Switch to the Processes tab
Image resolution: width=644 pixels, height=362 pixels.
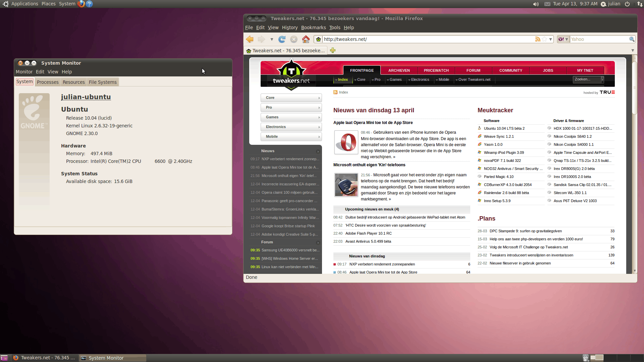click(48, 82)
